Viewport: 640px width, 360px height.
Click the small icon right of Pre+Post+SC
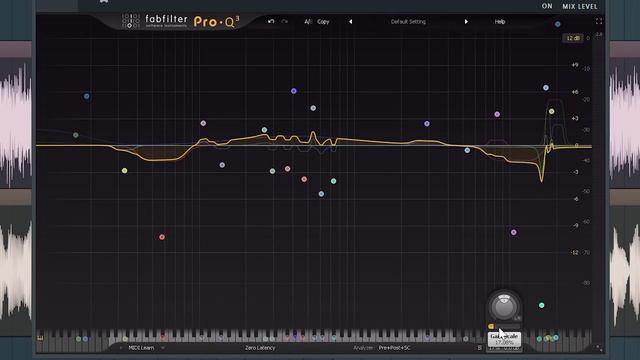(x=480, y=348)
